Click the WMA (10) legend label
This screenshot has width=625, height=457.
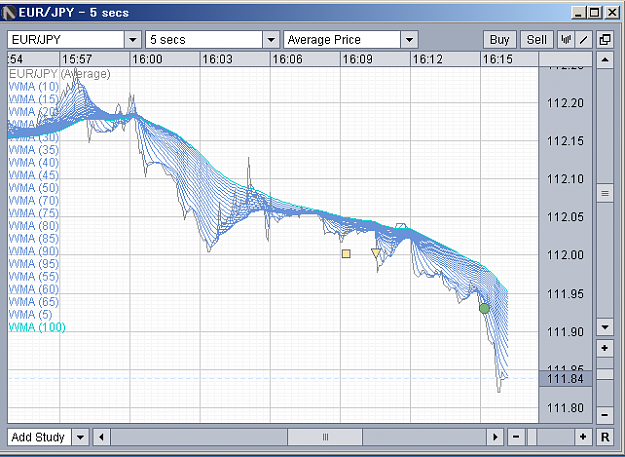tap(33, 86)
